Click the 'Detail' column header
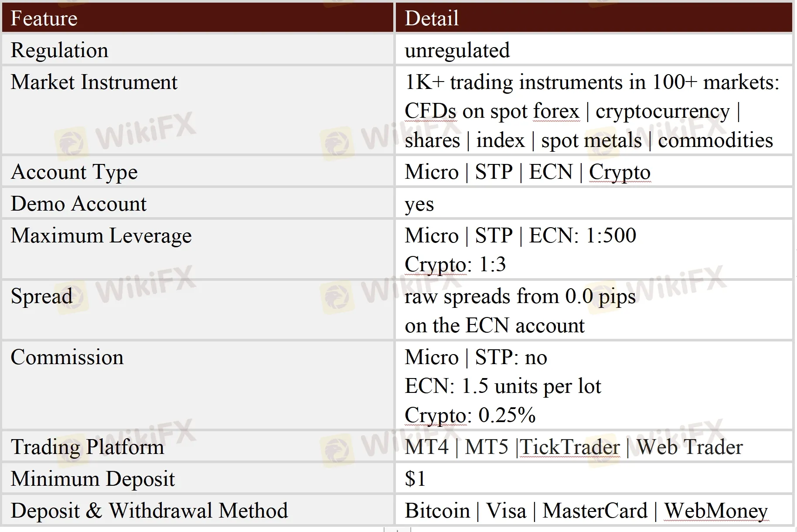Image resolution: width=797 pixels, height=532 pixels. (432, 18)
